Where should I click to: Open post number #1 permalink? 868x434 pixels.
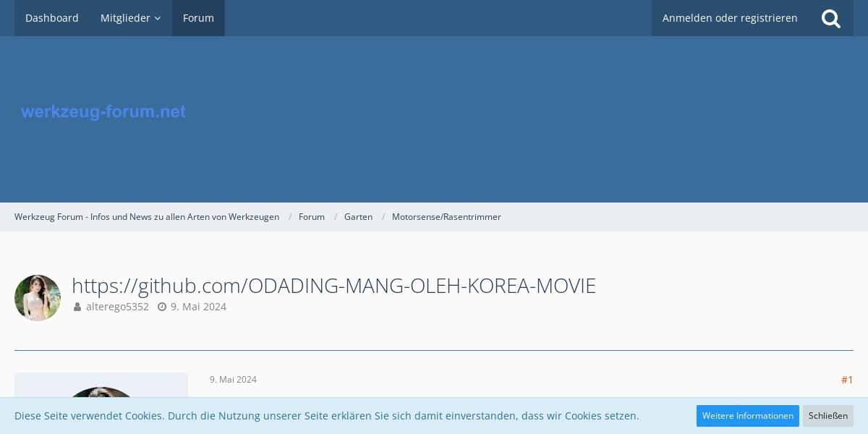[x=847, y=380]
